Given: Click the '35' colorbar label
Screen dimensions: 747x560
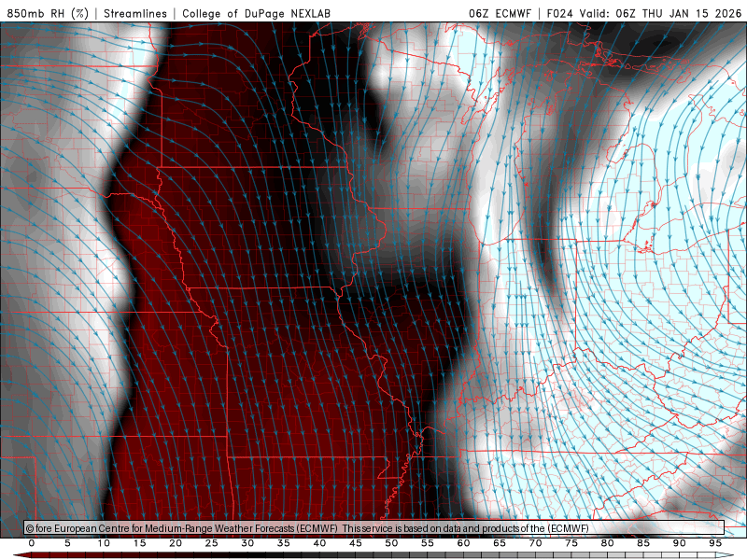Looking at the screenshot, I should pyautogui.click(x=283, y=543).
